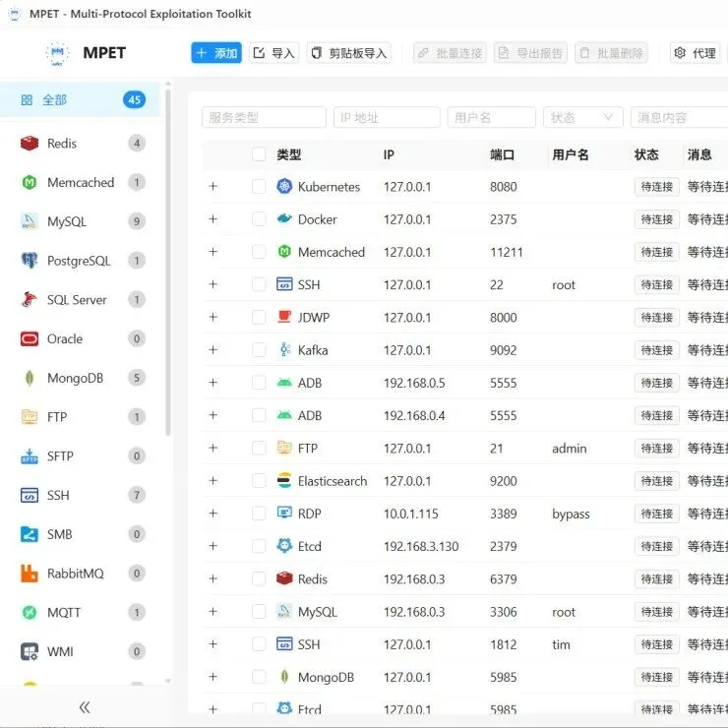Open the Redis category label
Viewport: 728px width, 728px height.
pyautogui.click(x=62, y=144)
